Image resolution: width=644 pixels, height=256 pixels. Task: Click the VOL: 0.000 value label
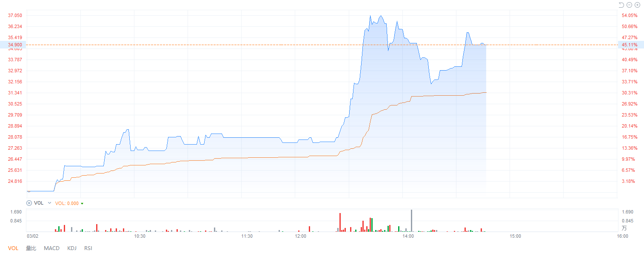click(67, 203)
